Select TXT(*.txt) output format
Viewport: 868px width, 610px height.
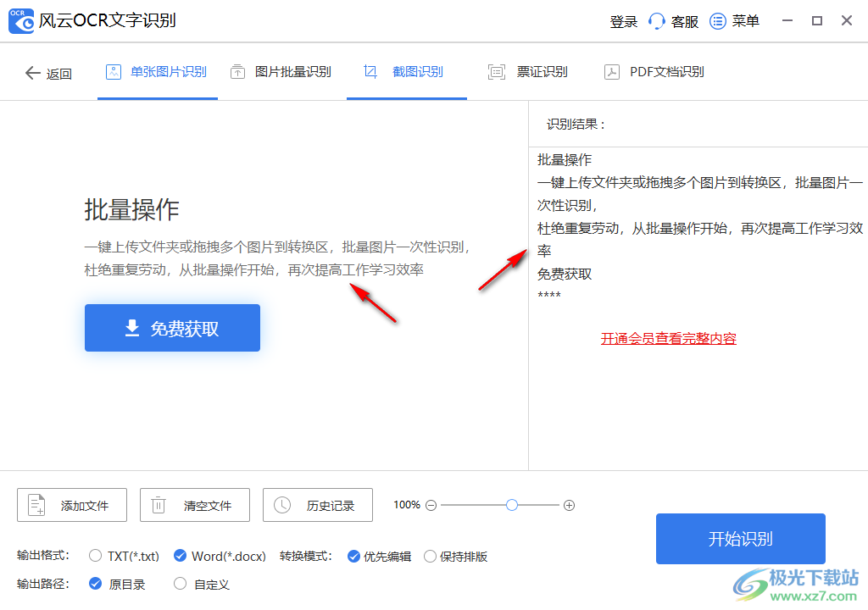click(x=95, y=555)
